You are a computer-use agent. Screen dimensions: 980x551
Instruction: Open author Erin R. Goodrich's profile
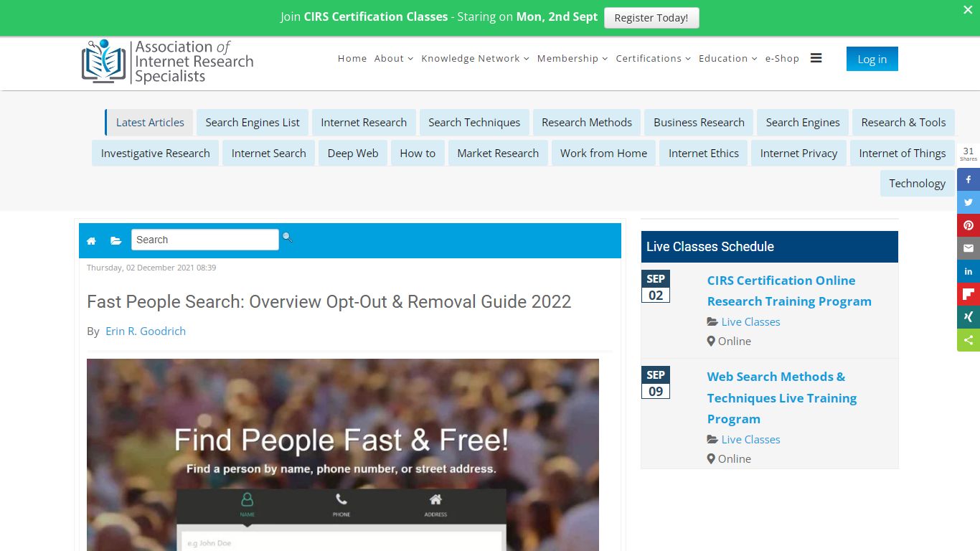pos(146,331)
